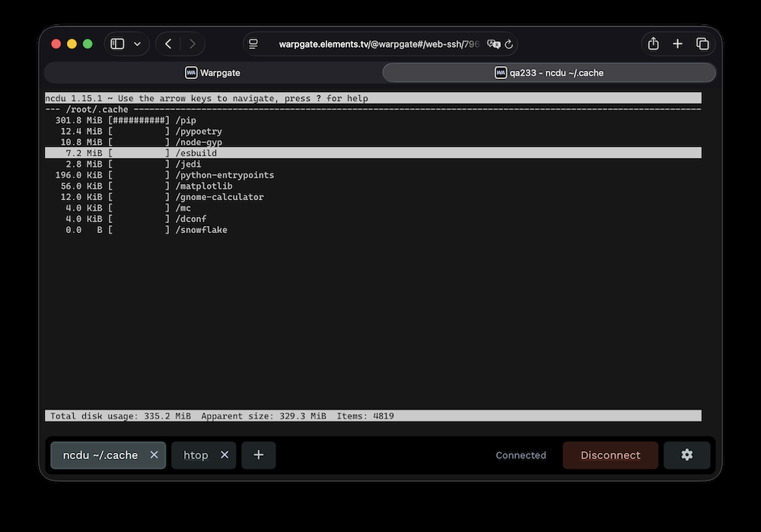Open terminal settings gear icon

pos(686,455)
